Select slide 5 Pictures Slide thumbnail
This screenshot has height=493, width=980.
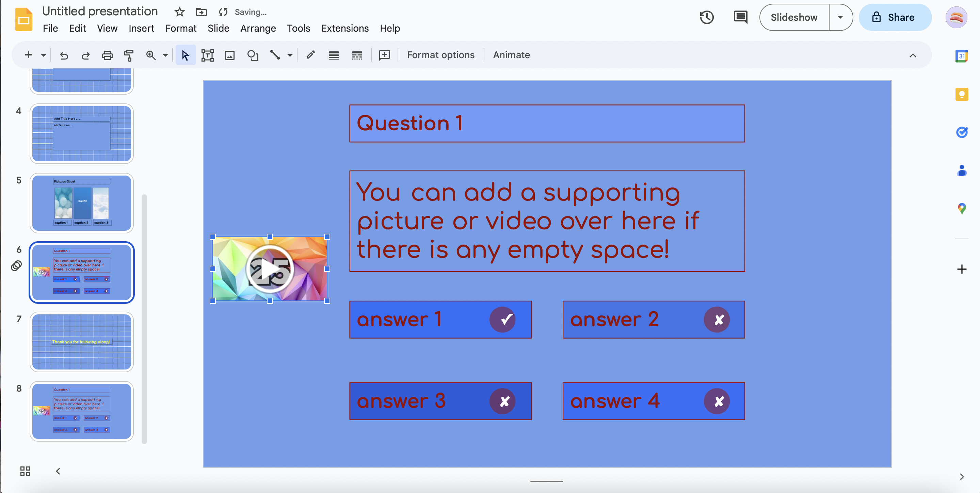(82, 203)
